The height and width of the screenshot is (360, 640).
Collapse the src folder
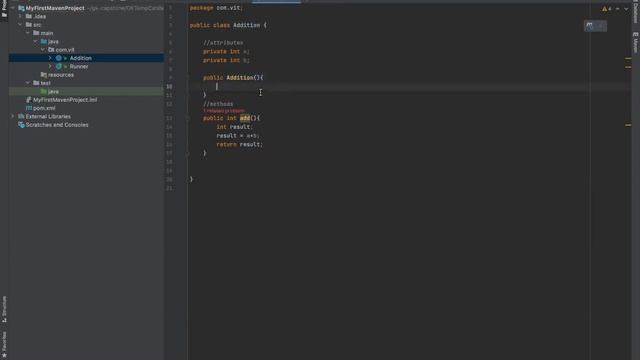tap(20, 25)
